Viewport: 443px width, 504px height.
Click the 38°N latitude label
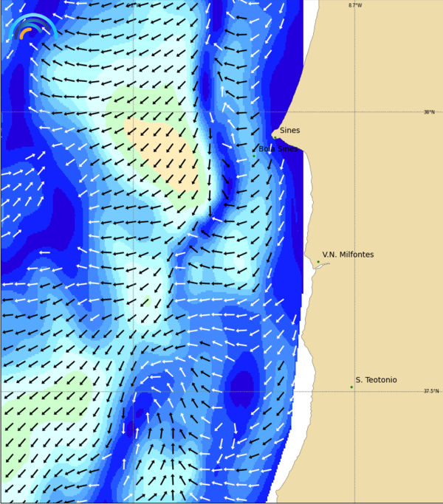[429, 112]
